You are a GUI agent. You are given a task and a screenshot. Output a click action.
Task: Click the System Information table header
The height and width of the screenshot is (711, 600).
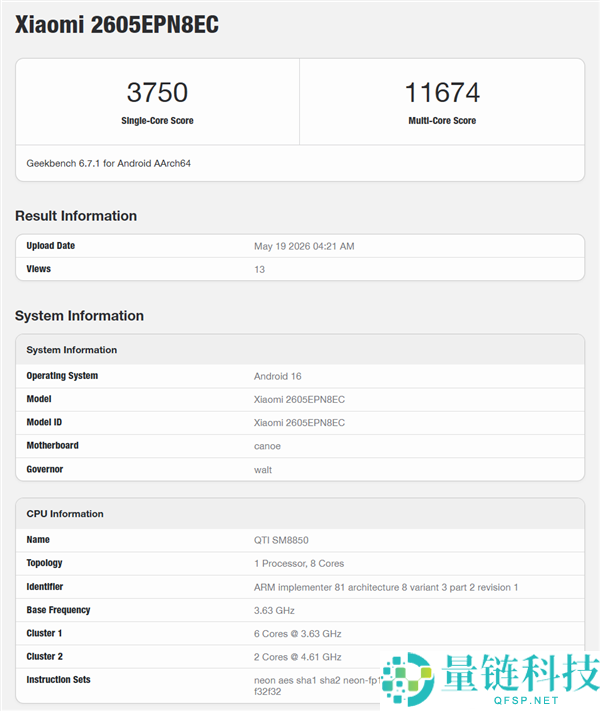click(x=72, y=350)
